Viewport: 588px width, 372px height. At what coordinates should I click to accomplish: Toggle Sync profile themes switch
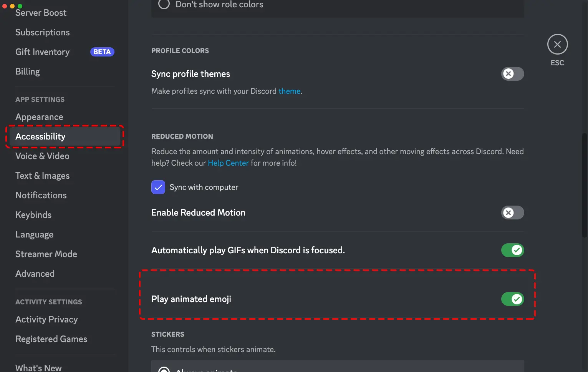512,74
